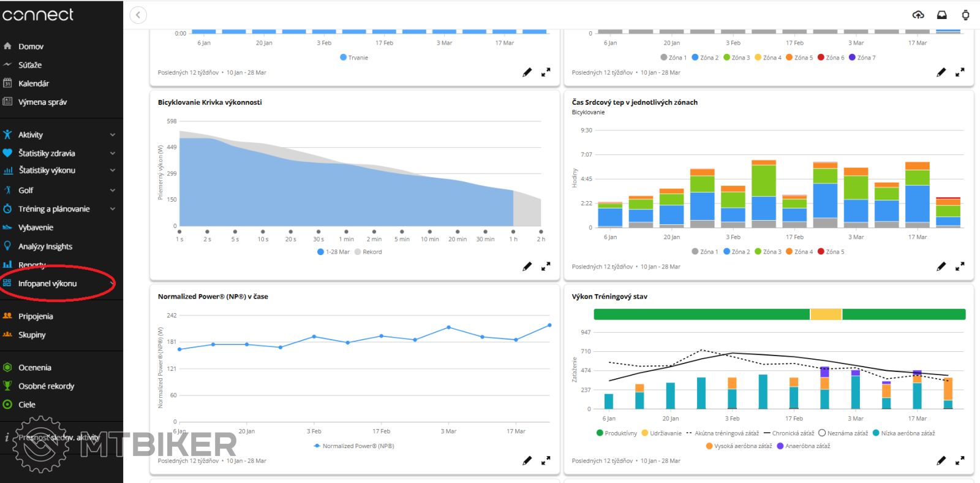Viewport: 980px width, 483px height.
Task: Open the watch devices icon
Action: pyautogui.click(x=965, y=15)
